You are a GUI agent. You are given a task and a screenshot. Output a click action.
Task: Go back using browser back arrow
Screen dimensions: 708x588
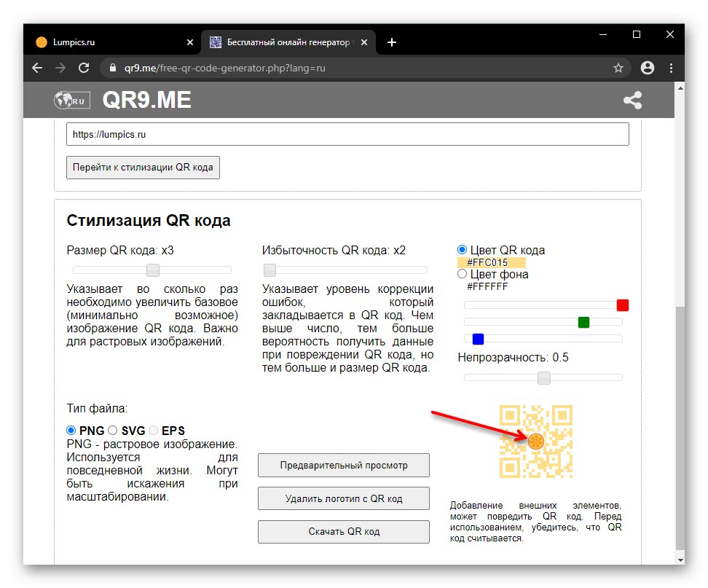tap(37, 68)
